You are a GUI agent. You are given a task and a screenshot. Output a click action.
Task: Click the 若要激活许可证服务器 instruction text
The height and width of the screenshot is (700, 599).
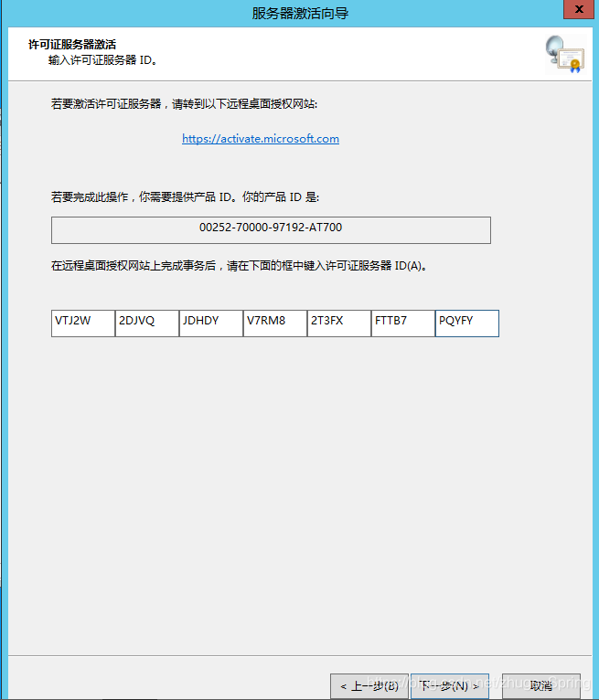point(184,104)
